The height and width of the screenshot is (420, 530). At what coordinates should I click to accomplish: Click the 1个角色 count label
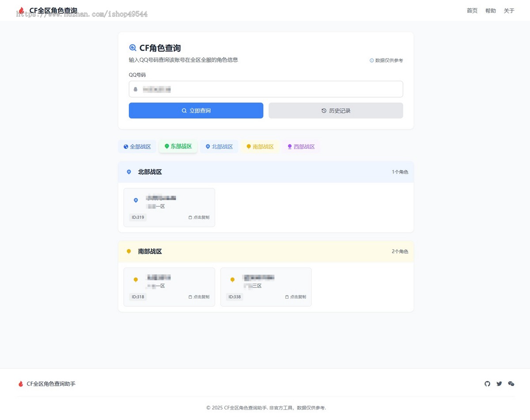(400, 172)
